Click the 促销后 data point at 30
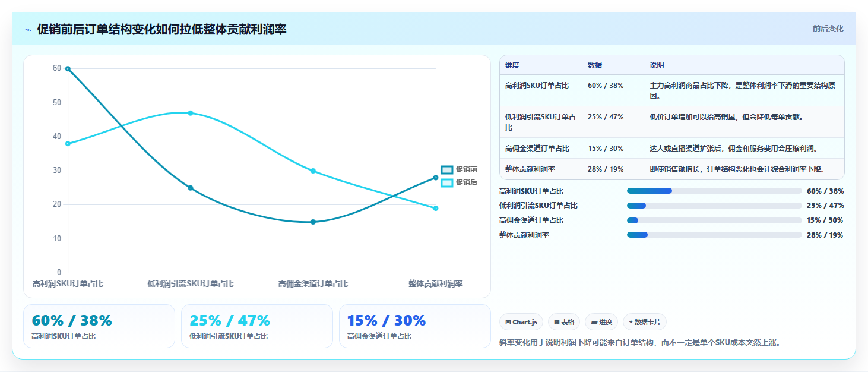Viewport: 868px width, 372px height. (313, 171)
